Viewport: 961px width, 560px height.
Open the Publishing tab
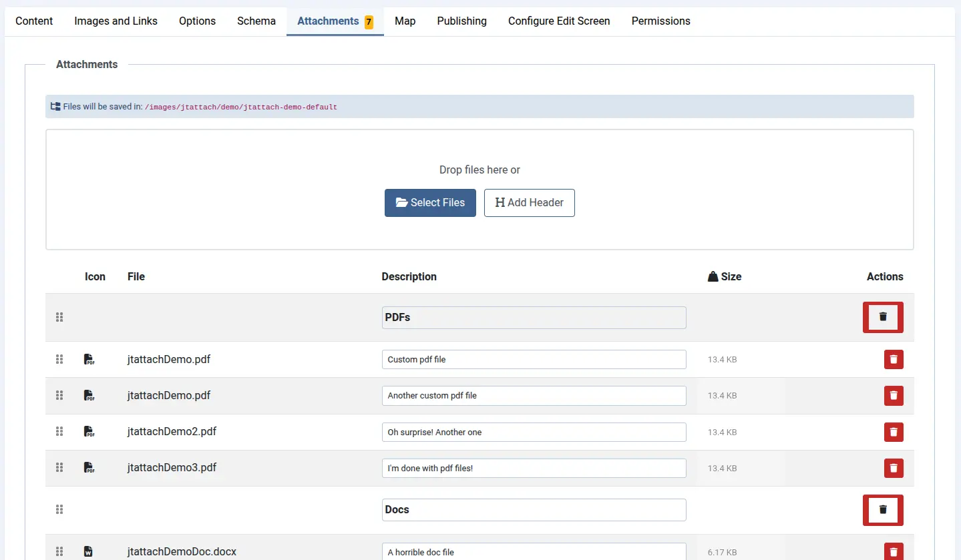pyautogui.click(x=461, y=21)
